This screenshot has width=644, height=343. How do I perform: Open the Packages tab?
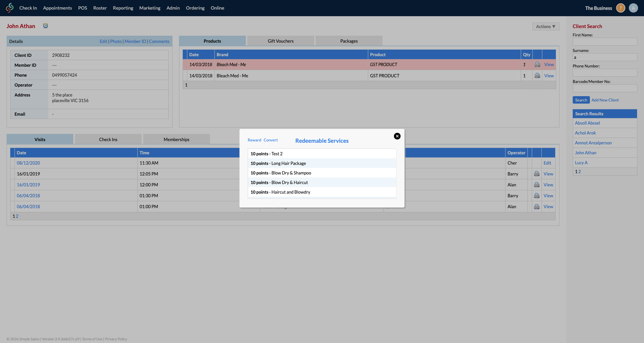point(349,41)
